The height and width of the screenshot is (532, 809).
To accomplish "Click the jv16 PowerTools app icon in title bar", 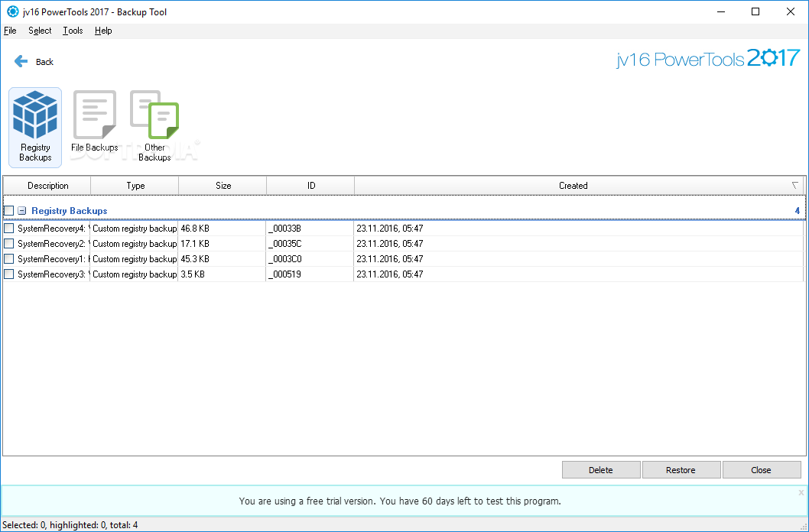I will click(x=12, y=11).
